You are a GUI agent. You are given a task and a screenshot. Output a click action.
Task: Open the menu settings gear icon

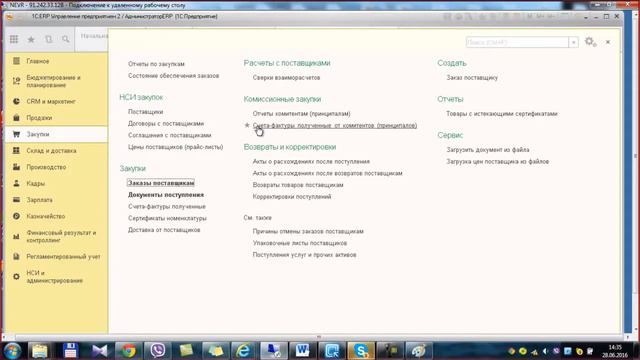click(590, 42)
